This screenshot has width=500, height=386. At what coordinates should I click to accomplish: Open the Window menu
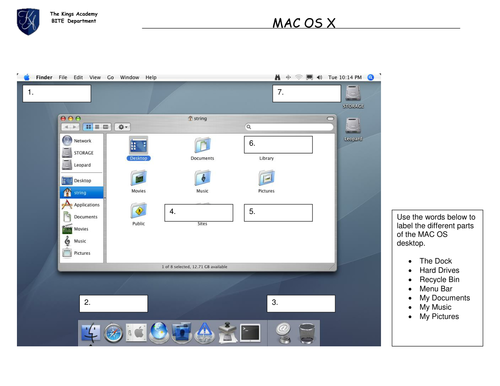tap(129, 77)
